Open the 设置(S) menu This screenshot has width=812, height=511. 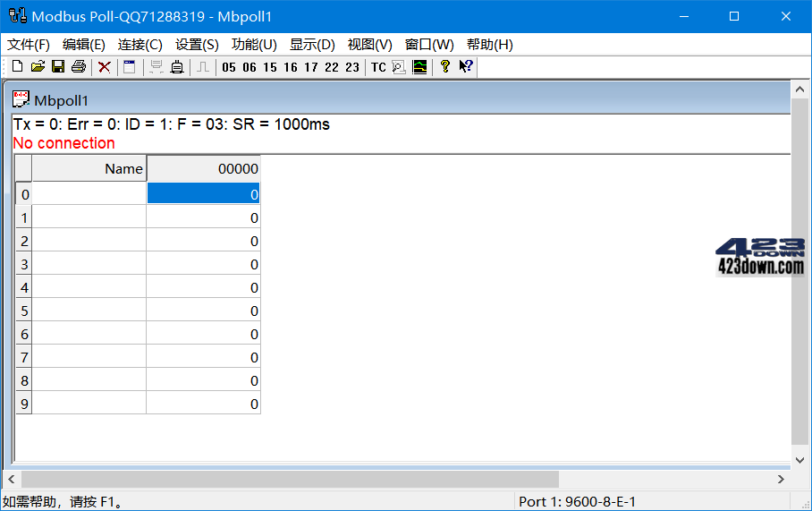[197, 45]
